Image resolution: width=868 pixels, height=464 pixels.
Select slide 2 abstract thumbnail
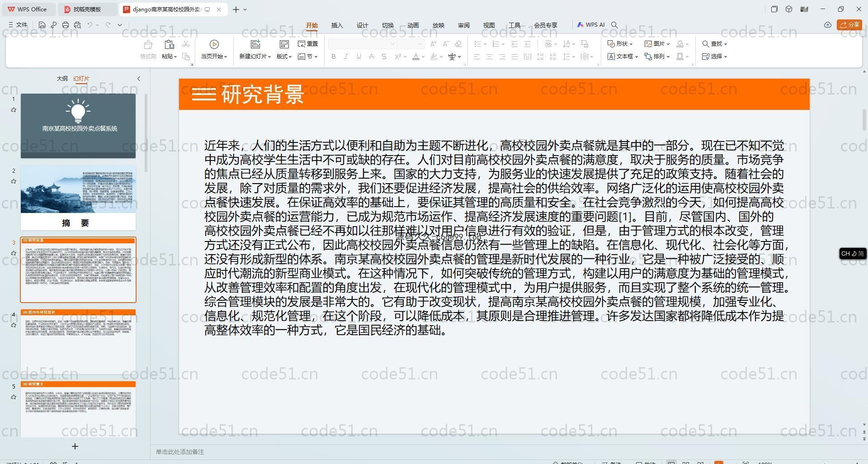(x=78, y=198)
